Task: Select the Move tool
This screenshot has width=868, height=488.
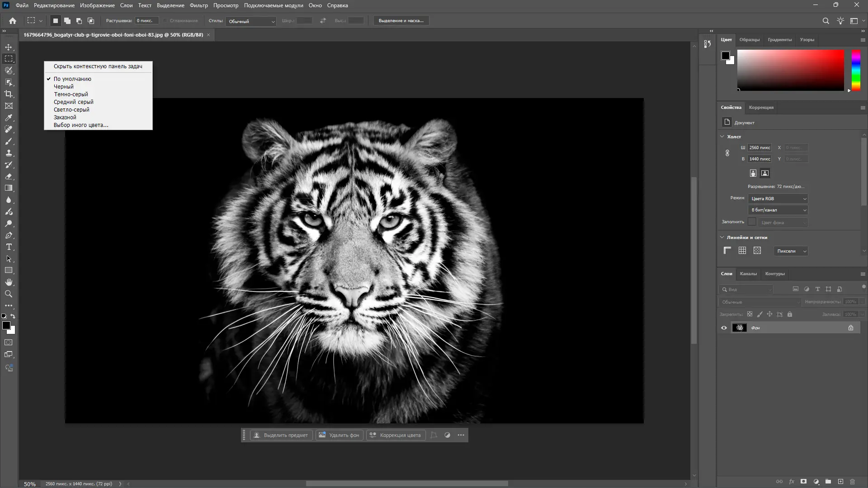Action: [x=9, y=47]
